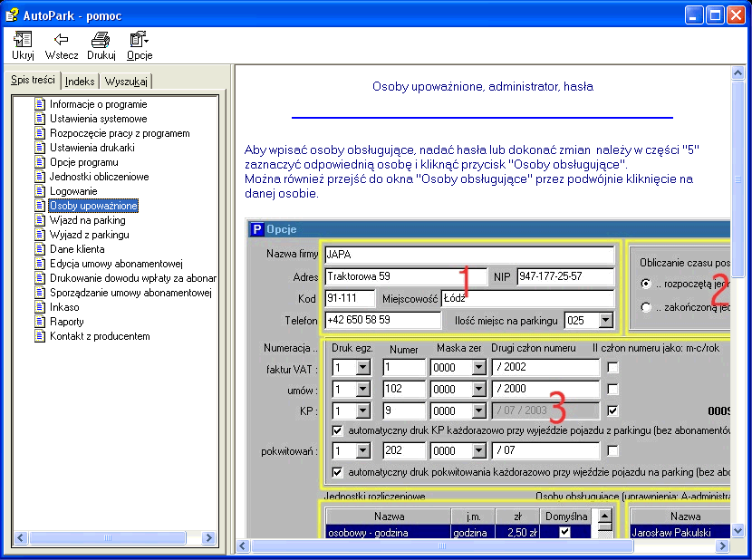Click the Ukryj (hide) toolbar icon

coord(23,39)
